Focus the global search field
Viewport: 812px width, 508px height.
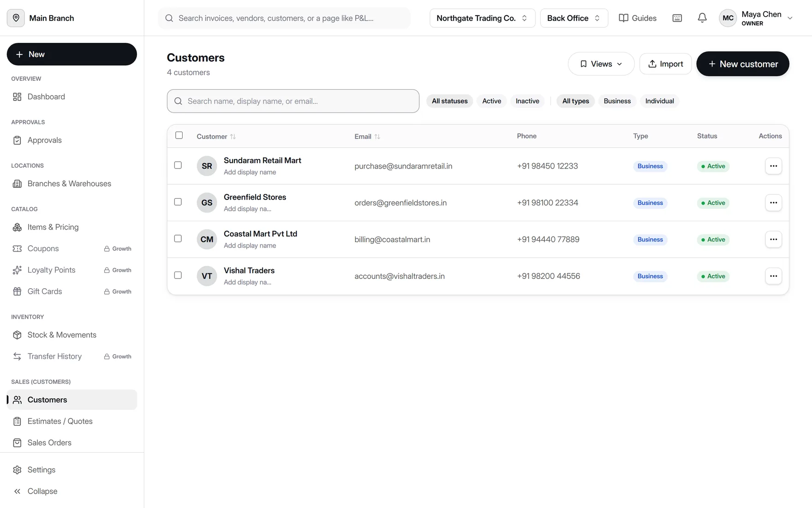[x=284, y=18]
